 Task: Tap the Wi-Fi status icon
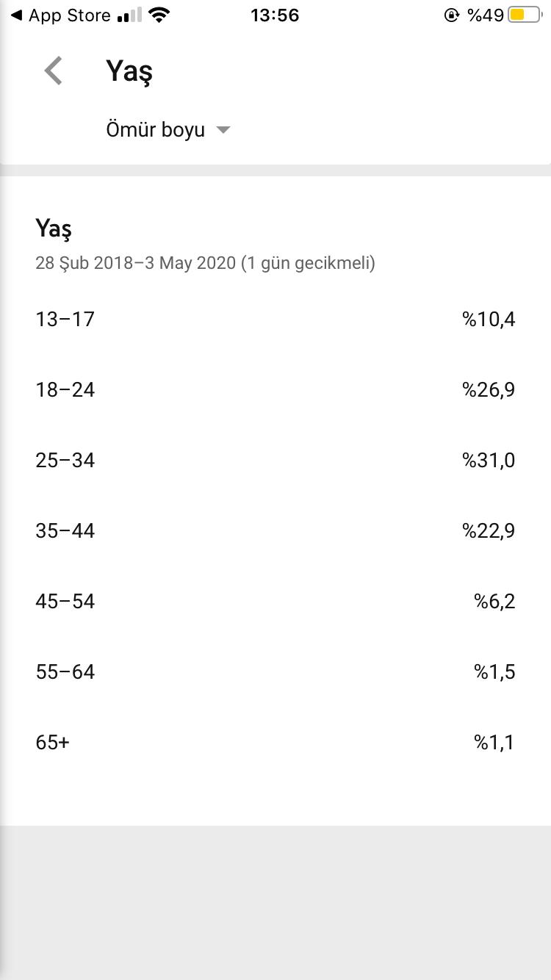tap(159, 15)
